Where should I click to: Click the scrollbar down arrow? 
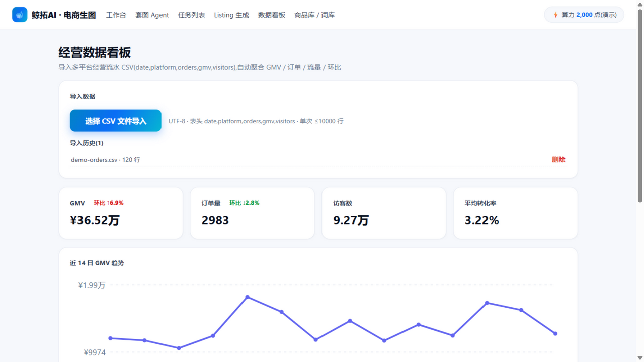pos(640,358)
